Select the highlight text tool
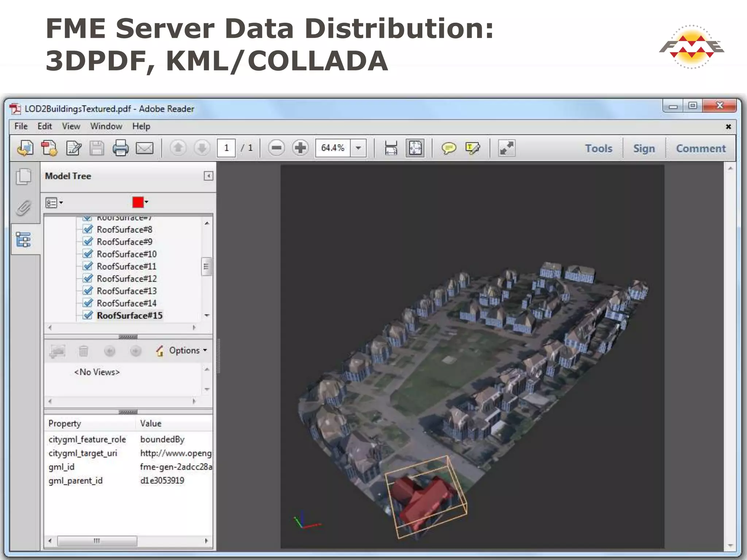Viewport: 747px width, 560px height. [473, 148]
